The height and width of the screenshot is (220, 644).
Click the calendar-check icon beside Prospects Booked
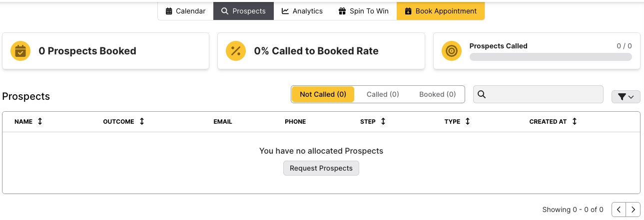tap(20, 51)
